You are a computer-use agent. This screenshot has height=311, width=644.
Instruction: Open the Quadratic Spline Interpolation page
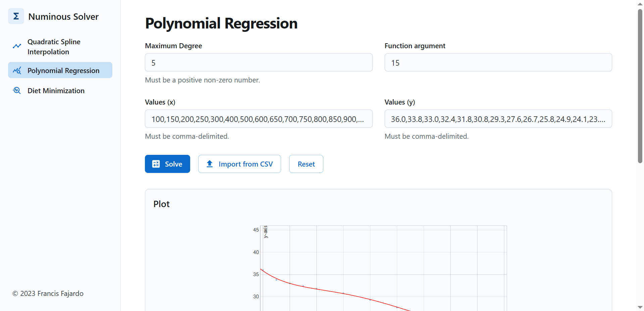point(54,47)
